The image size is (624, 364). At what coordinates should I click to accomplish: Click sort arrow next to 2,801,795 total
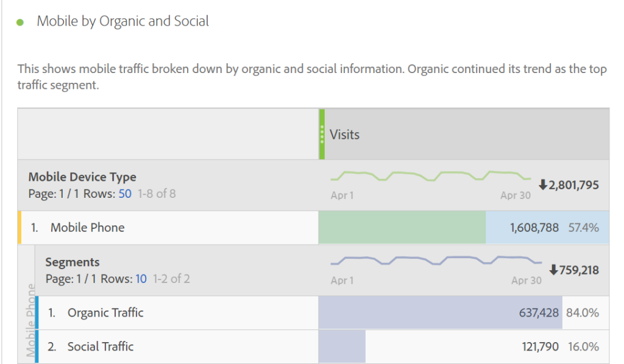coord(542,184)
